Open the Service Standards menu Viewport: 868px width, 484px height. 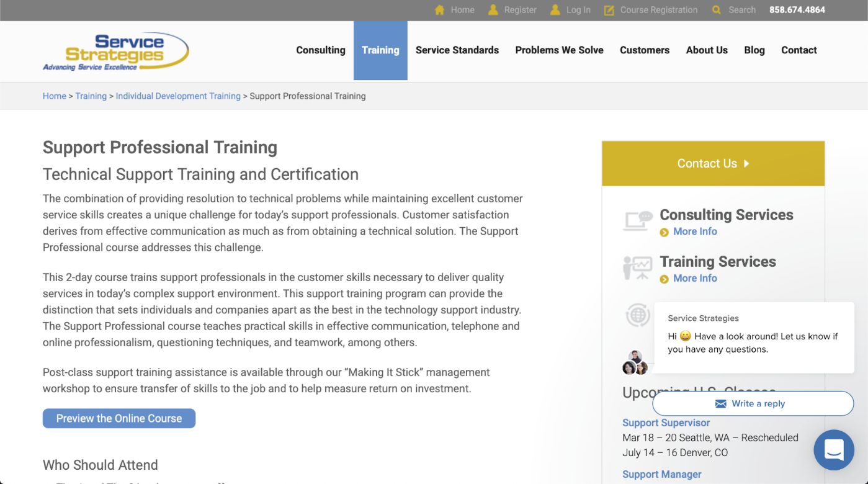click(457, 50)
